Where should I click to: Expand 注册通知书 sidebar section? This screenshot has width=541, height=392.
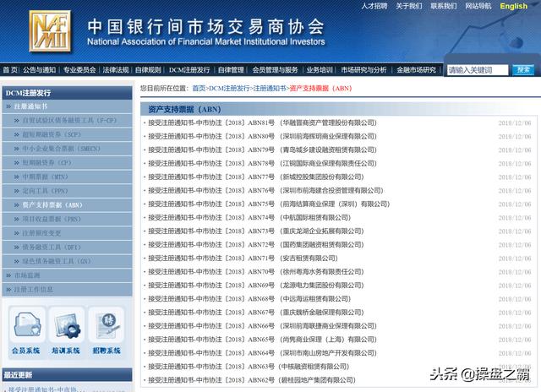[67, 106]
